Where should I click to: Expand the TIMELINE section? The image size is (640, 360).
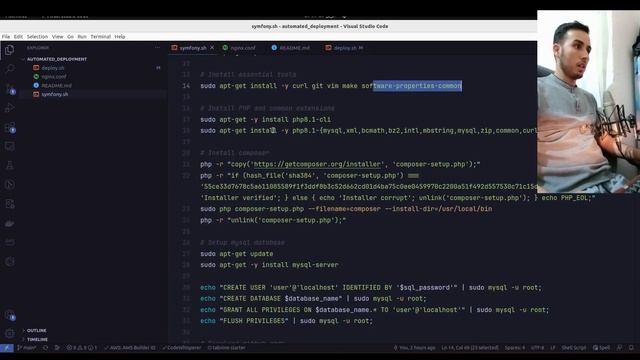click(37, 339)
